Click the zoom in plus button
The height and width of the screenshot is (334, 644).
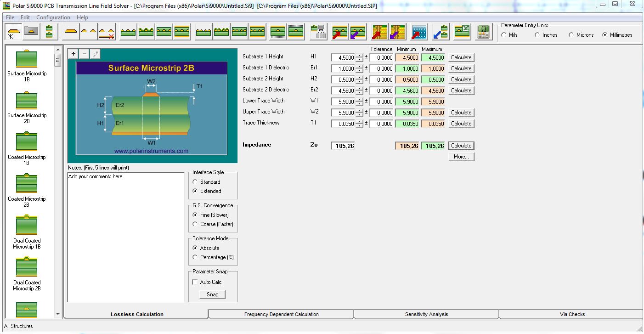[x=73, y=54]
